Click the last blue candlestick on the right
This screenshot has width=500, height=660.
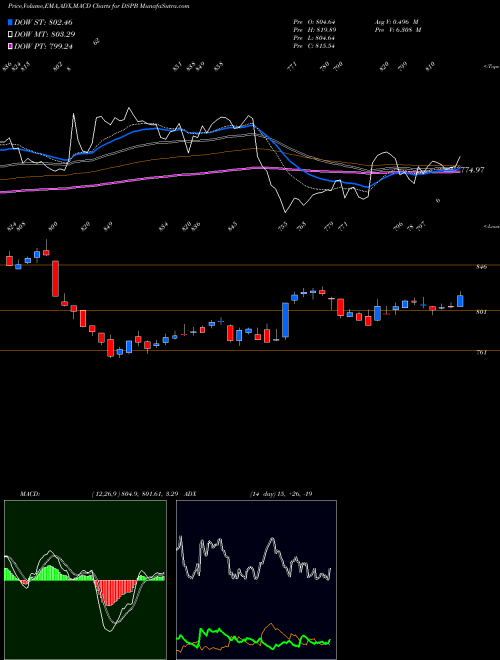(460, 301)
